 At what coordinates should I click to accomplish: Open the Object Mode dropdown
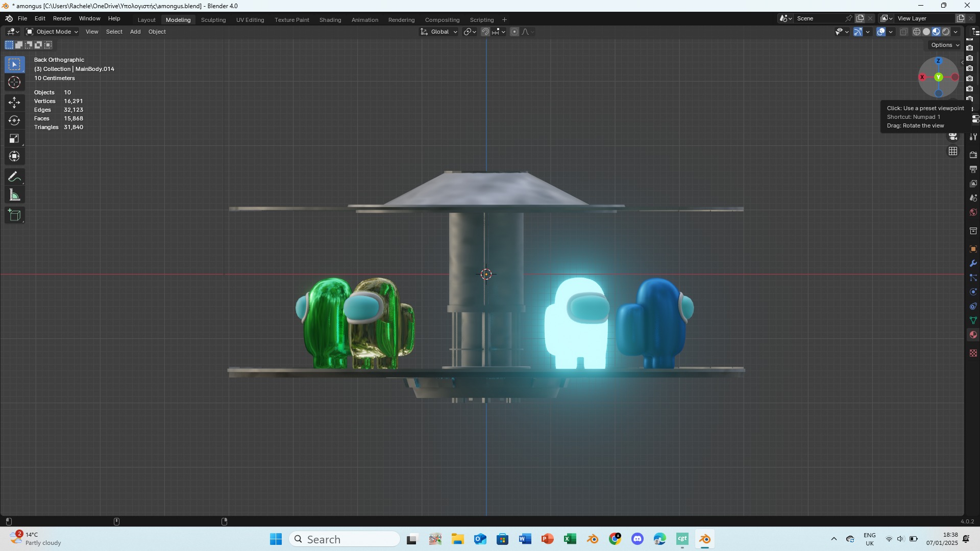tap(52, 32)
